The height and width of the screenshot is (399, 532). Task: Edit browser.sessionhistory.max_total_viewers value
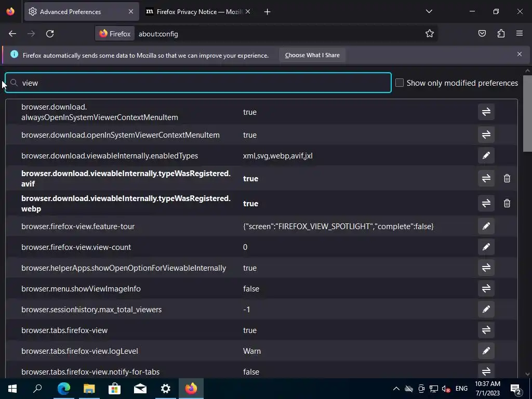[486, 309]
